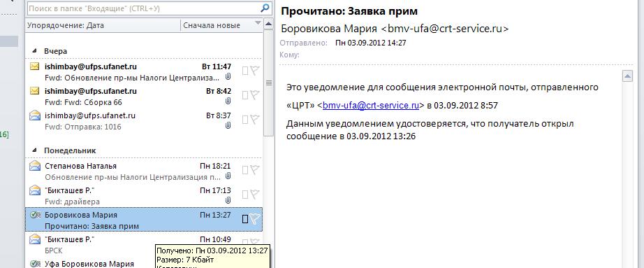Click category box of 'Fwd: драйвера' message
This screenshot has width=644, height=268.
244,195
